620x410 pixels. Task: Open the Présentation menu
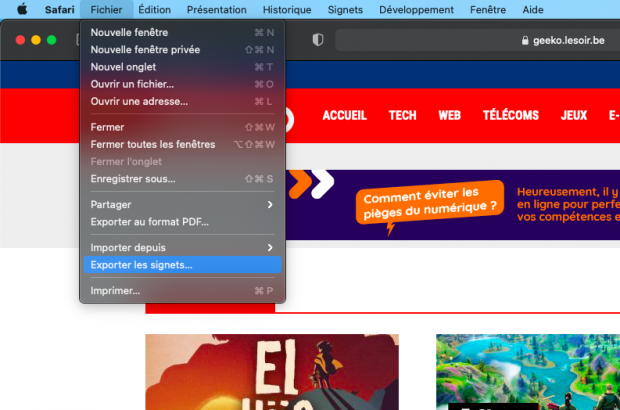click(216, 9)
